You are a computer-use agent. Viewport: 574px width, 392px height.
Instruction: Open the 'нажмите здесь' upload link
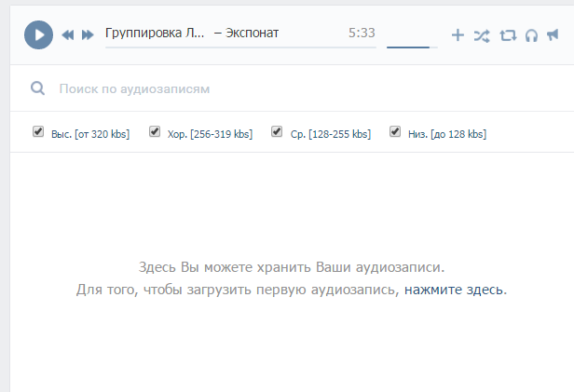453,290
